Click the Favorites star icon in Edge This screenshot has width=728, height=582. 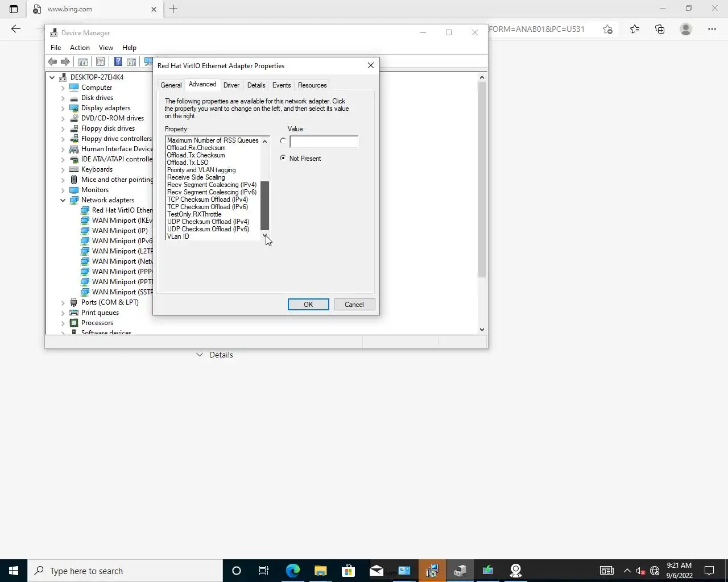[x=635, y=29]
